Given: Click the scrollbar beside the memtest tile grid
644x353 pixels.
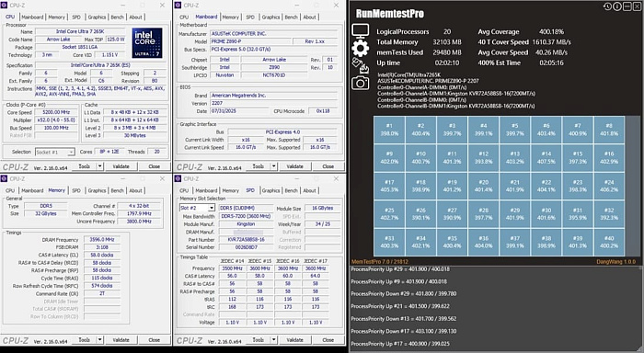Looking at the screenshot, I should [x=633, y=186].
